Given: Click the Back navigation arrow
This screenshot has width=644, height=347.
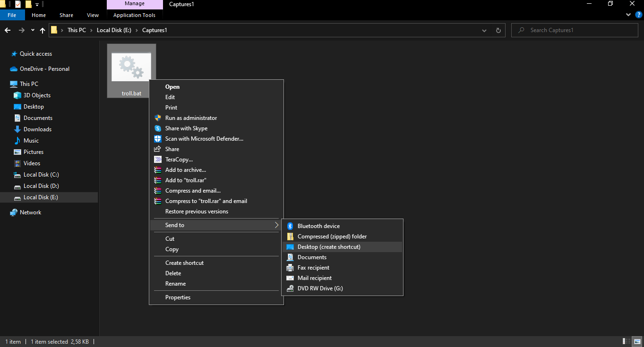Looking at the screenshot, I should [8, 30].
